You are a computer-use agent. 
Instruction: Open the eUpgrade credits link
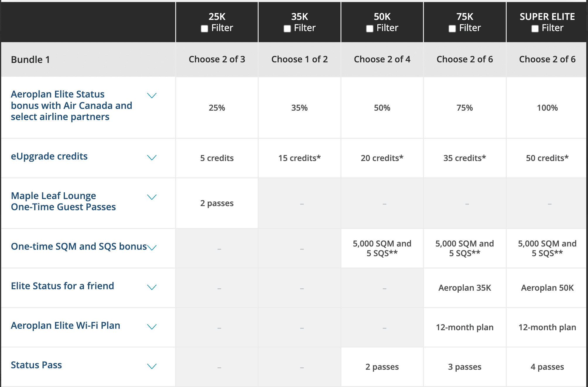[x=49, y=156]
